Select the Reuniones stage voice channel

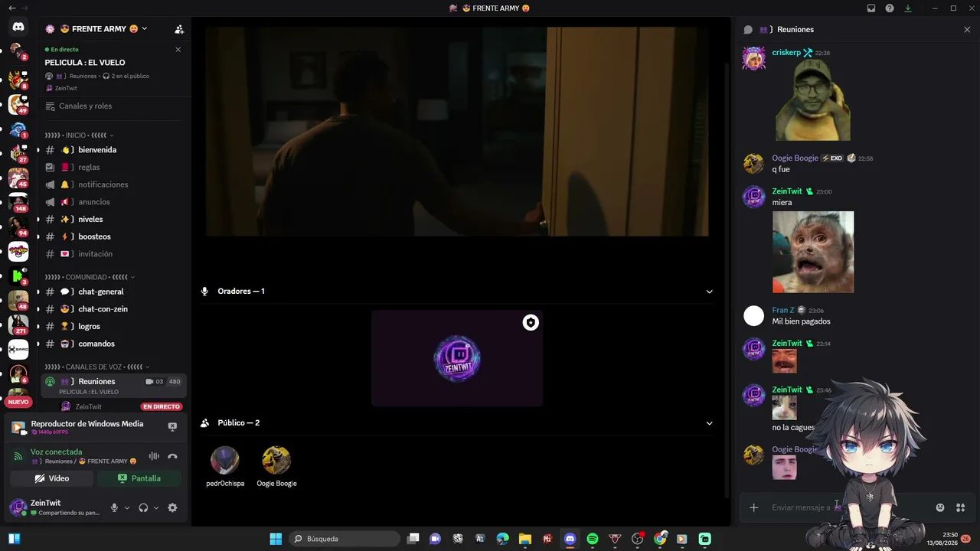[x=114, y=385]
